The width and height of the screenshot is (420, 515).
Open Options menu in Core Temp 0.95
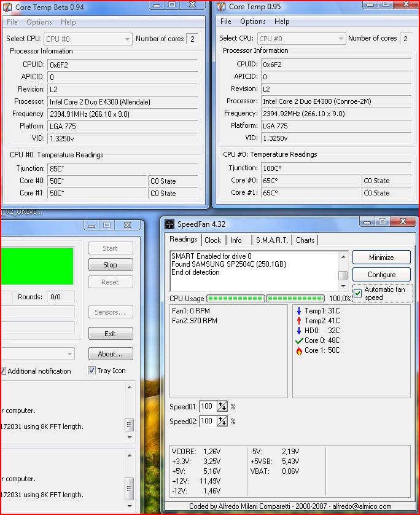(253, 22)
